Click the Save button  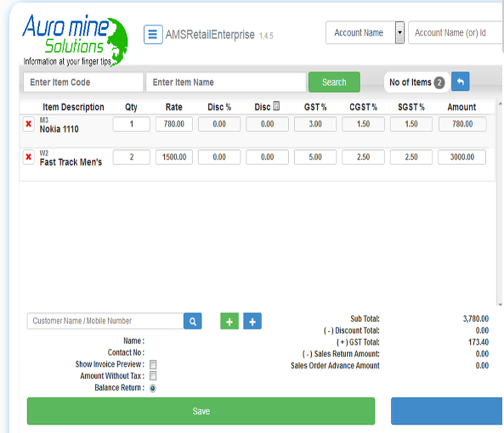point(201,411)
